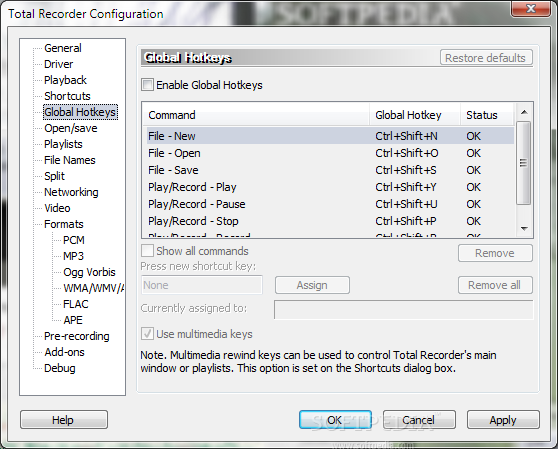Select Video in the settings tree
This screenshot has height=449, width=558.
click(x=57, y=208)
